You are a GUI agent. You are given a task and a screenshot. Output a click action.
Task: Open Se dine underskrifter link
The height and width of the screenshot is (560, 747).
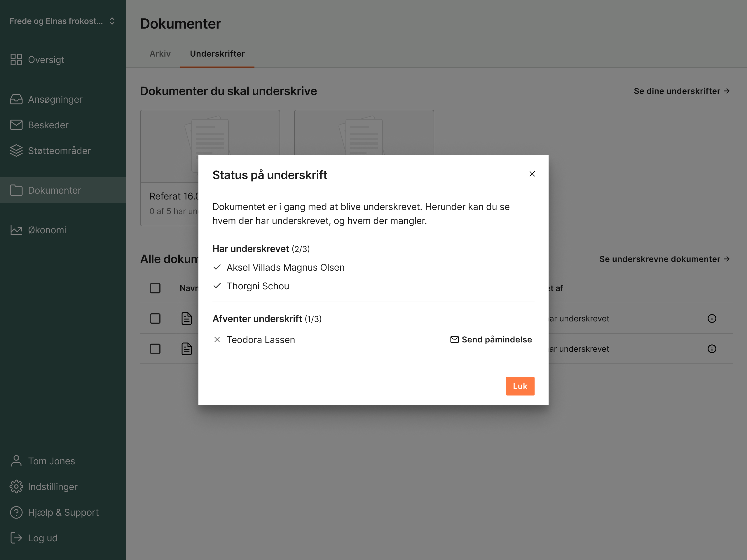click(681, 91)
